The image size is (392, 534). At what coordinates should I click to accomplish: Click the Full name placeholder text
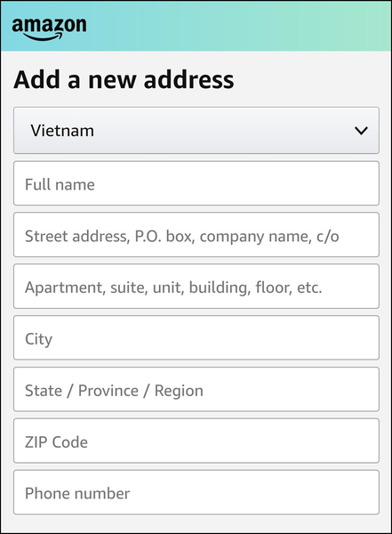point(60,184)
